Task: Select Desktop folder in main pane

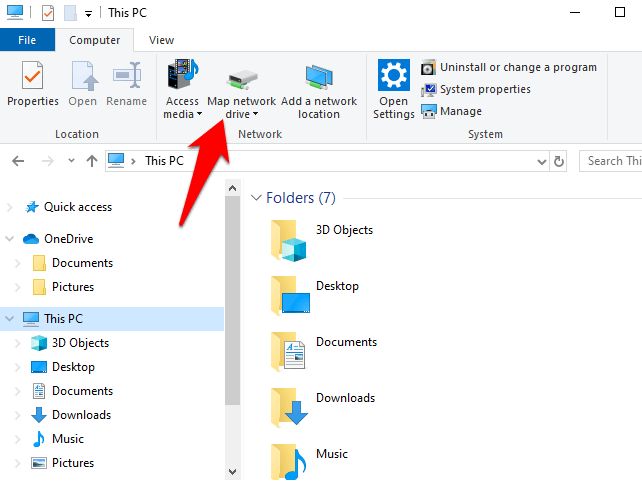Action: click(315, 296)
